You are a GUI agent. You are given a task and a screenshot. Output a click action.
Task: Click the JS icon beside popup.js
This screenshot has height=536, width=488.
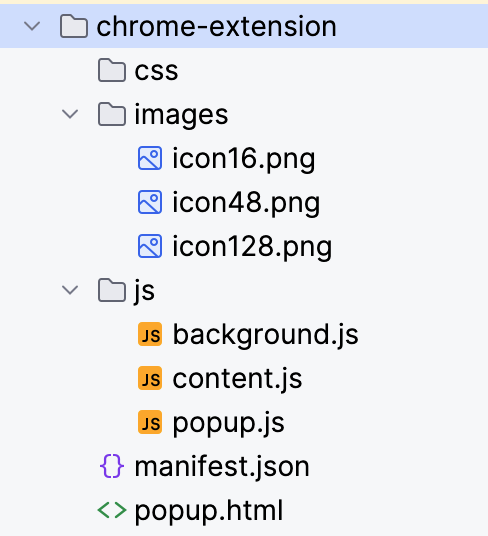pos(150,422)
